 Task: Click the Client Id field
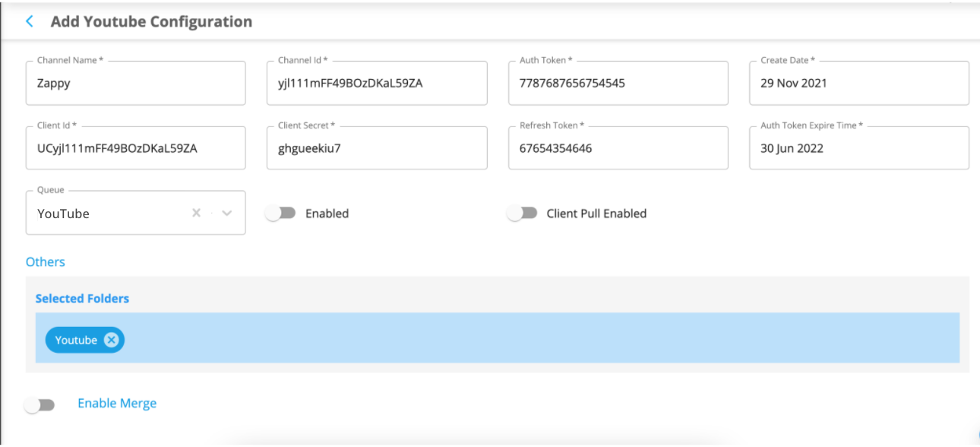coord(136,147)
